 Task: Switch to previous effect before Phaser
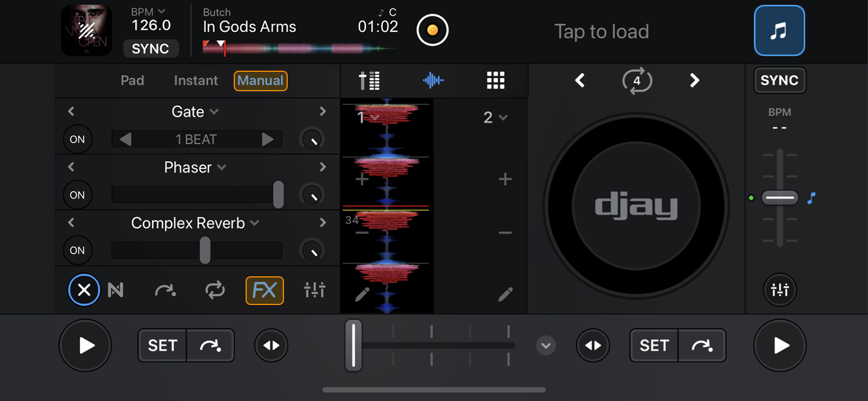[x=71, y=167]
